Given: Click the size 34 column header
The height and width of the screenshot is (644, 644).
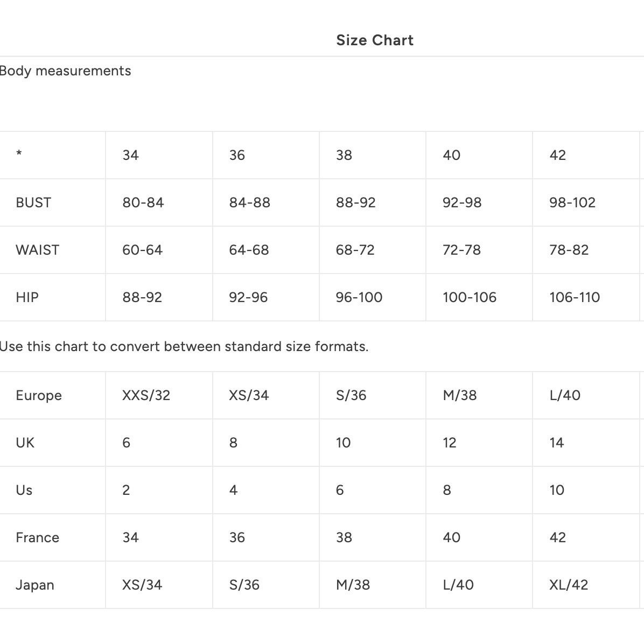Looking at the screenshot, I should (x=131, y=155).
